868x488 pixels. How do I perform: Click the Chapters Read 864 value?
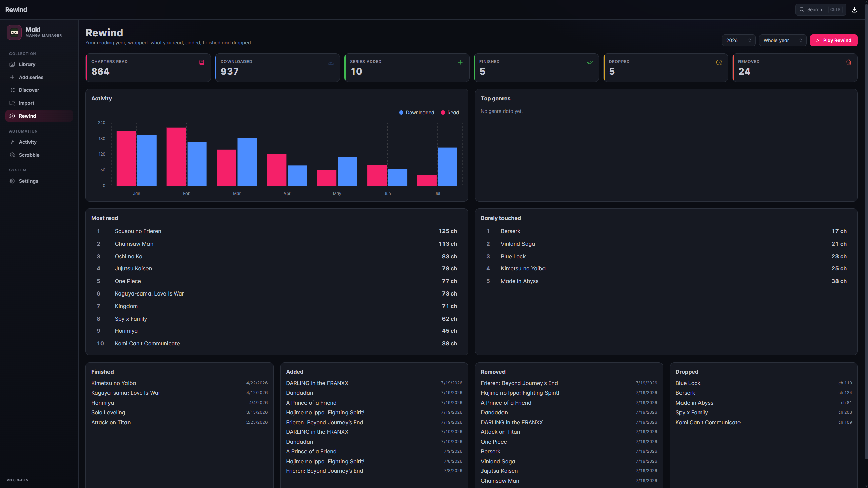(x=100, y=72)
